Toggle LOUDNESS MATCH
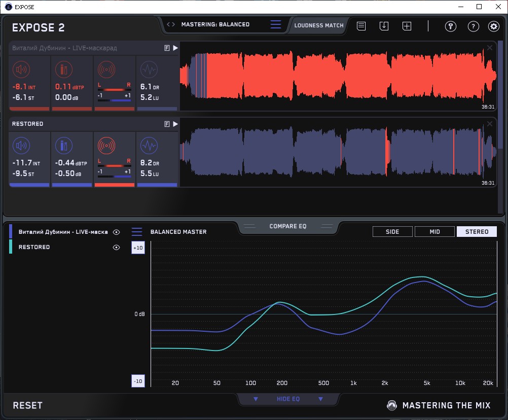This screenshot has width=508, height=420. pyautogui.click(x=319, y=25)
